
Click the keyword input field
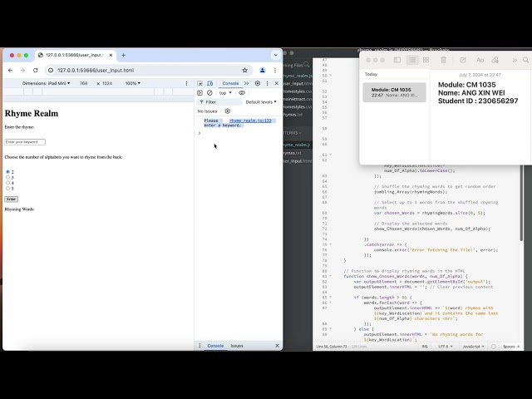tap(25, 142)
